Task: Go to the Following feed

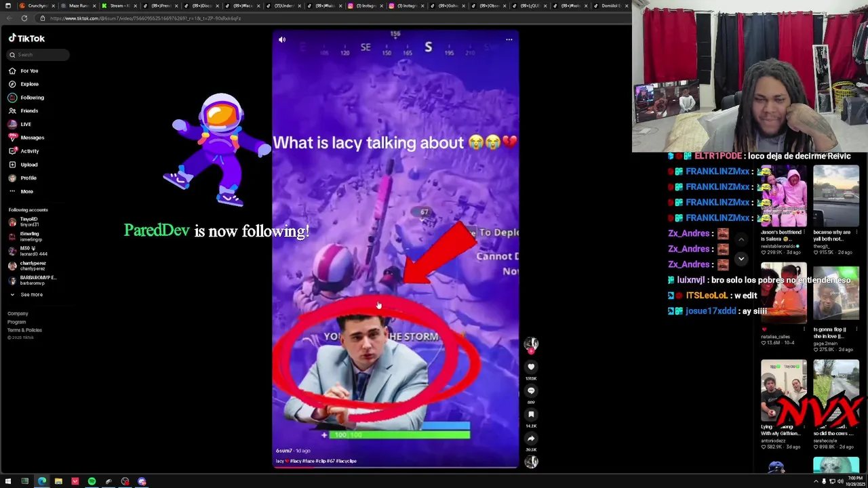Action: [x=26, y=98]
